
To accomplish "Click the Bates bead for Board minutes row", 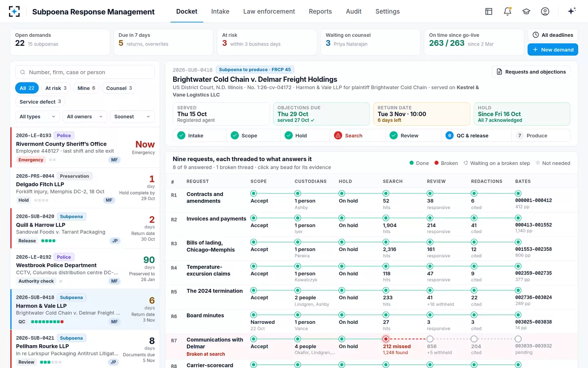I will point(518,315).
